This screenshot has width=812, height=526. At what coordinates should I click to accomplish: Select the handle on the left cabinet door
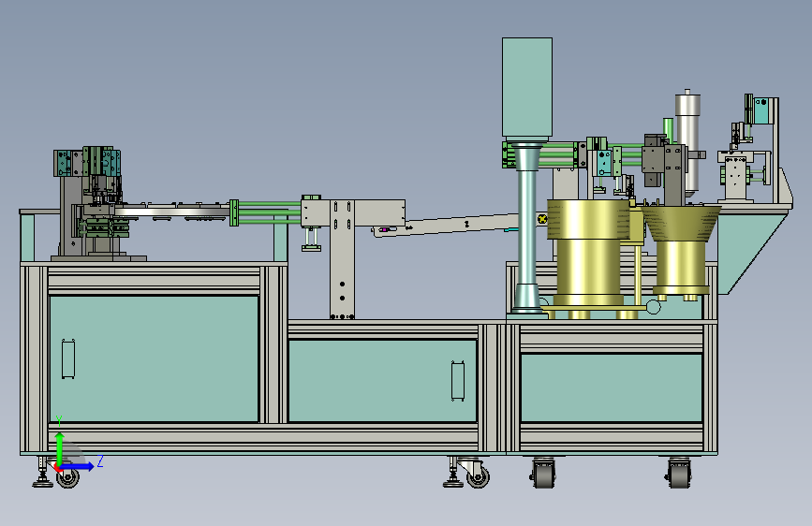(68, 358)
